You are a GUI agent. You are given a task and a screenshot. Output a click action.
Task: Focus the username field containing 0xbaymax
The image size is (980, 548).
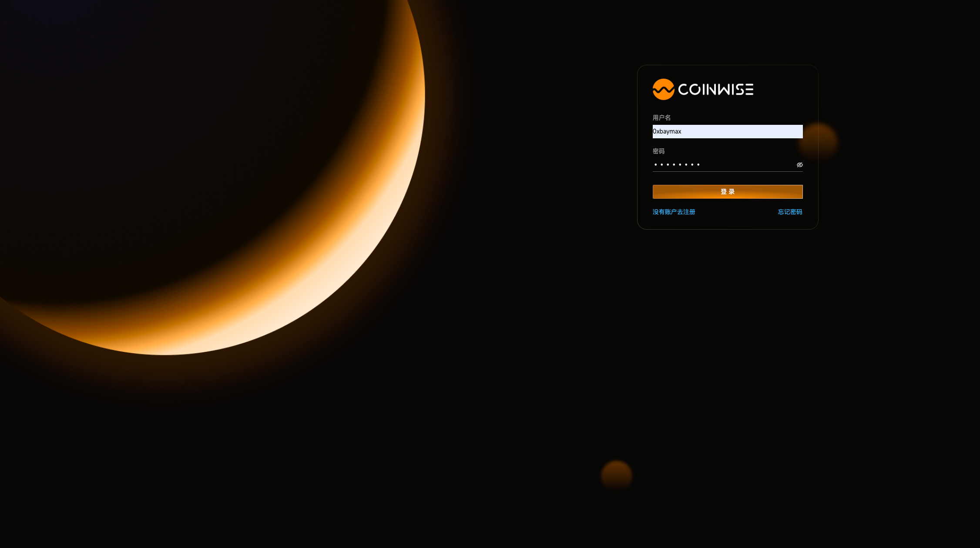[x=727, y=131]
